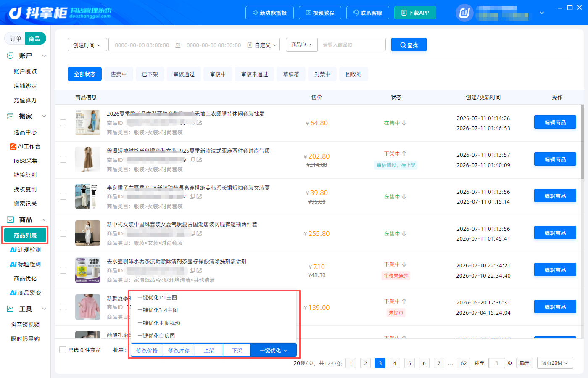Tick checkbox for 去水壶咖啡水垢 product

63,270
